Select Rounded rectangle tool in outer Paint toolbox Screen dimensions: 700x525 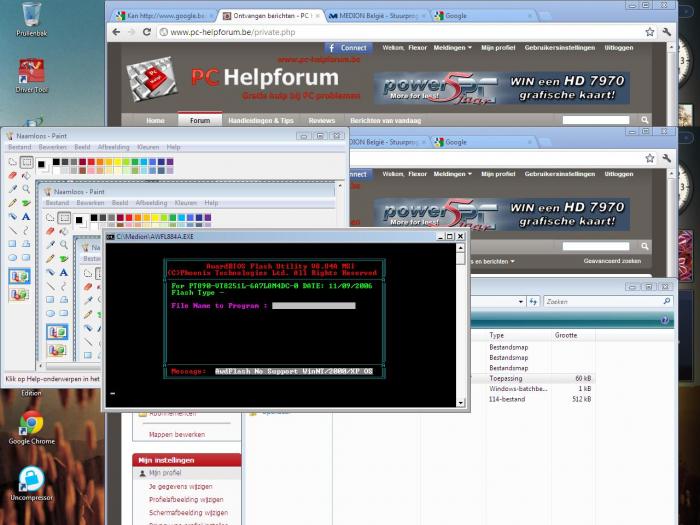[x=26, y=258]
